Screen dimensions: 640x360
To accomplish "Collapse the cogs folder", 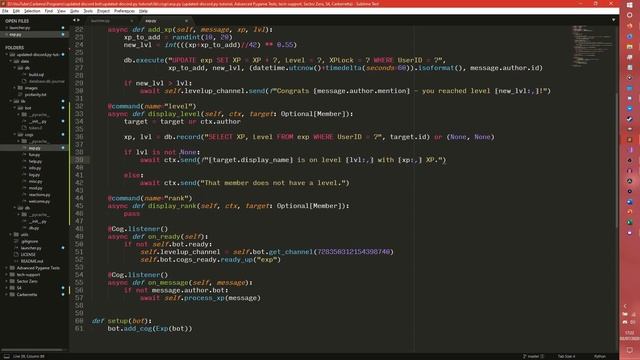I will point(15,134).
